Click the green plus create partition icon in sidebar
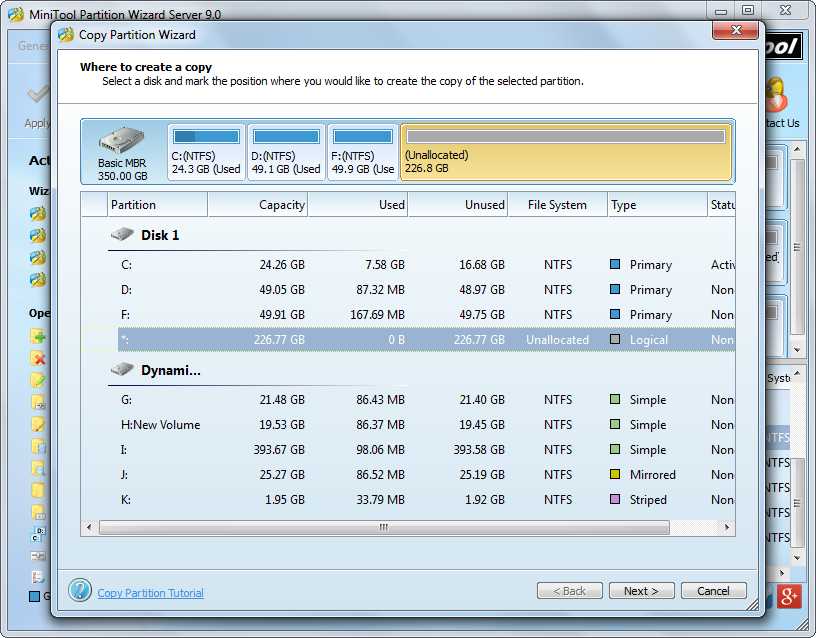 [37, 336]
